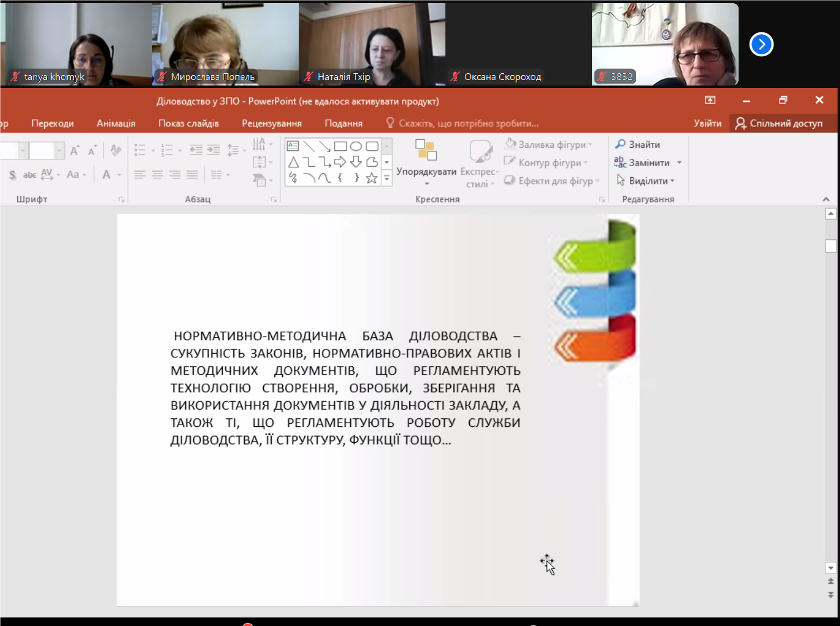The height and width of the screenshot is (626, 840).
Task: Click the slide pane vertical scrollbar thumb
Action: [x=830, y=246]
